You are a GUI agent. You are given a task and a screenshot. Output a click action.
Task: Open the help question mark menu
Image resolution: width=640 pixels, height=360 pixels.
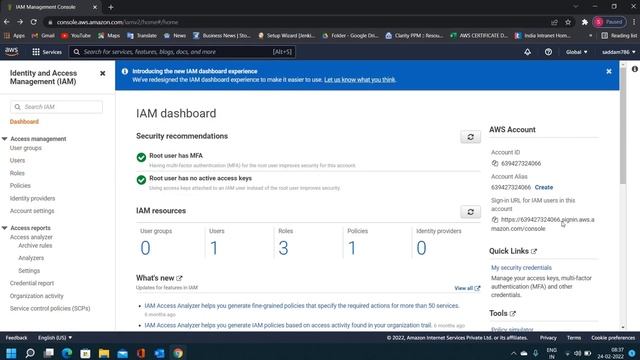coord(548,52)
